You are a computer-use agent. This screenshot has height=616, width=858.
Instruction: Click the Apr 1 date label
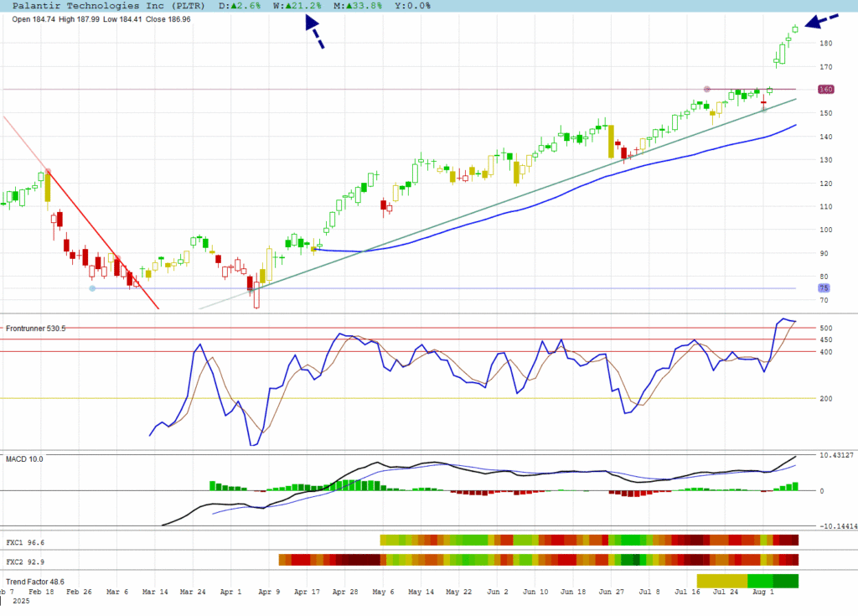tap(230, 592)
